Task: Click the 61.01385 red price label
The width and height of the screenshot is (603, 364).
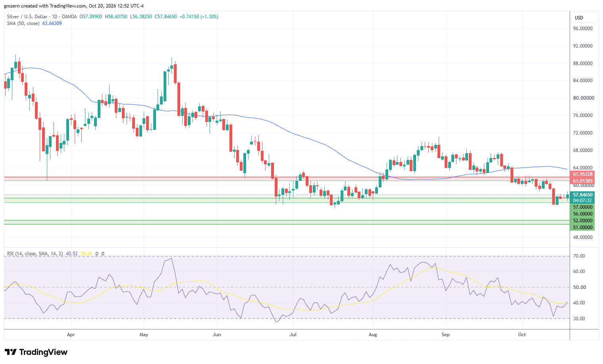Action: [x=582, y=181]
